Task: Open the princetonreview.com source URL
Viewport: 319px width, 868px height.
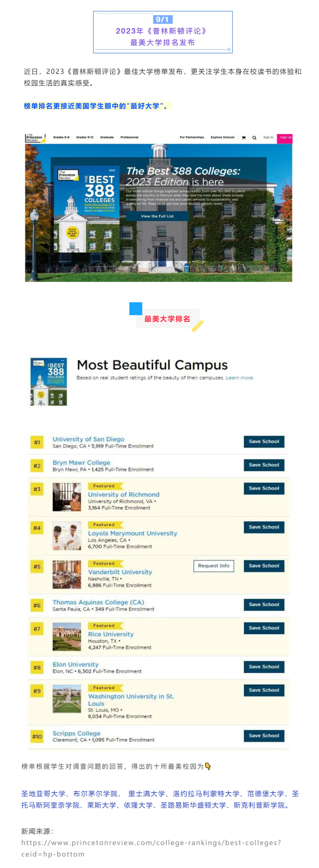Action: point(151,848)
